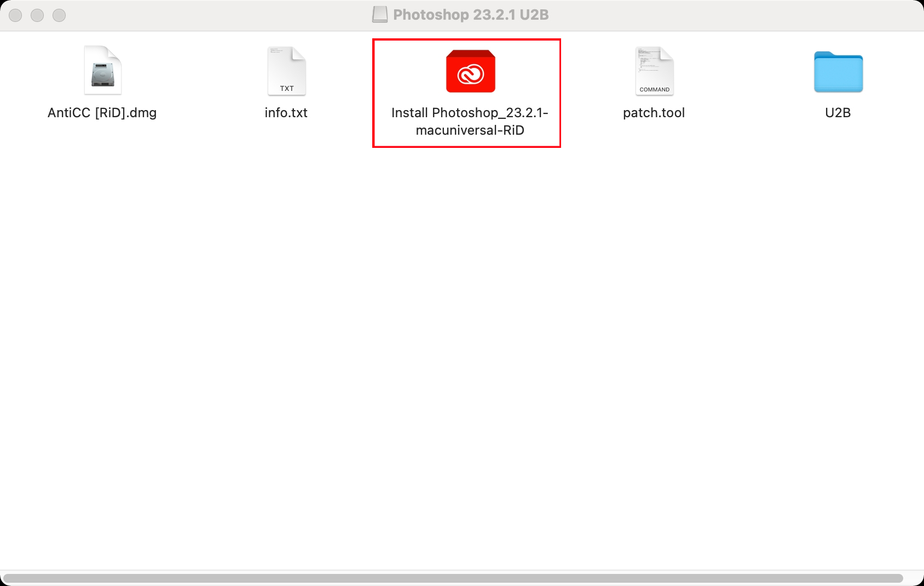Select the blue U2B folder icon
Image resolution: width=924 pixels, height=586 pixels.
pyautogui.click(x=838, y=72)
